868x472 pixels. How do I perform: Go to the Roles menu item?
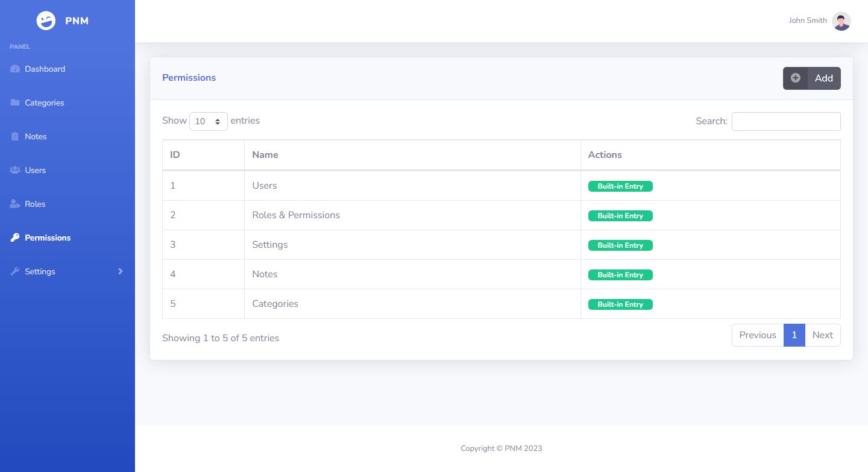click(x=35, y=204)
